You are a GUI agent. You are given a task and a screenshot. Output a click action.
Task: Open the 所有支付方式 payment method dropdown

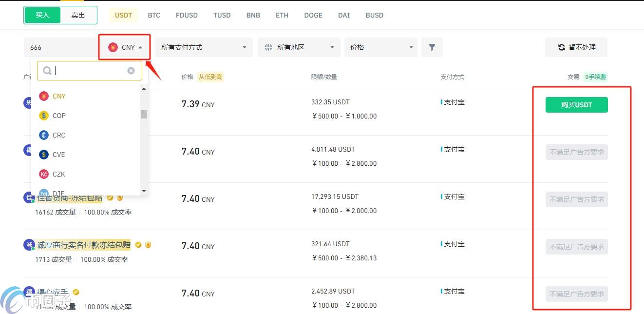(203, 47)
